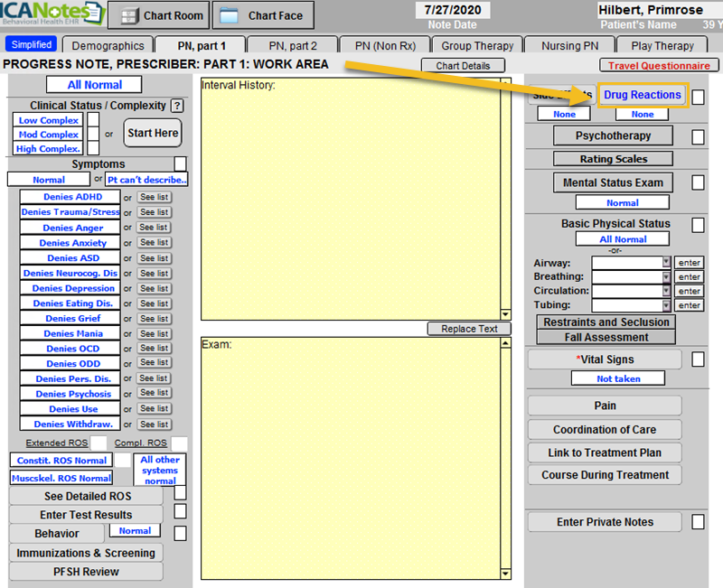Check the Low Complex checkbox
Viewport: 723px width, 588px height.
tap(93, 120)
